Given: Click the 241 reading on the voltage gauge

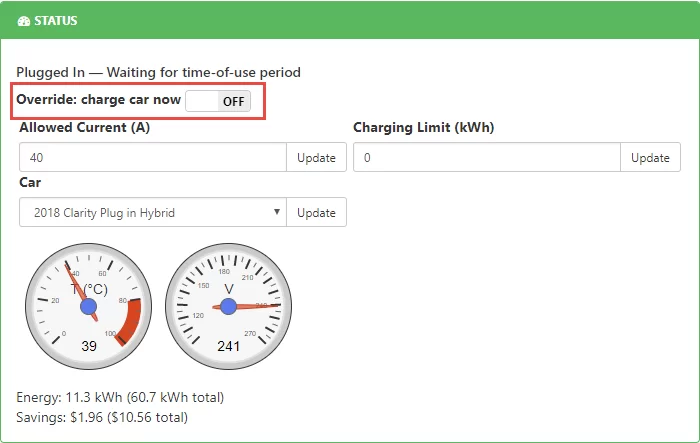Looking at the screenshot, I should tap(228, 346).
